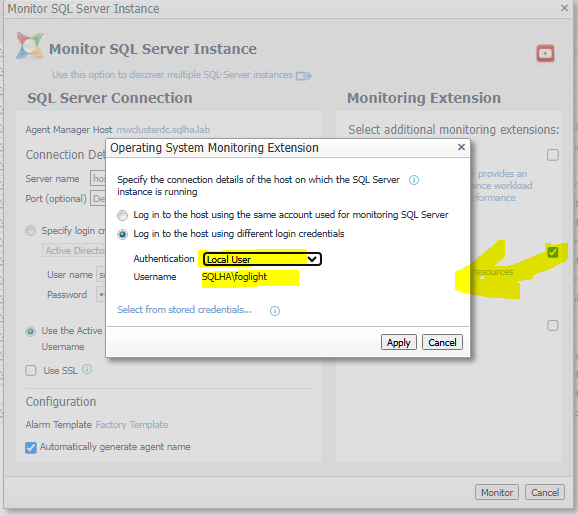
Task: Click the Monitor button
Action: point(497,492)
